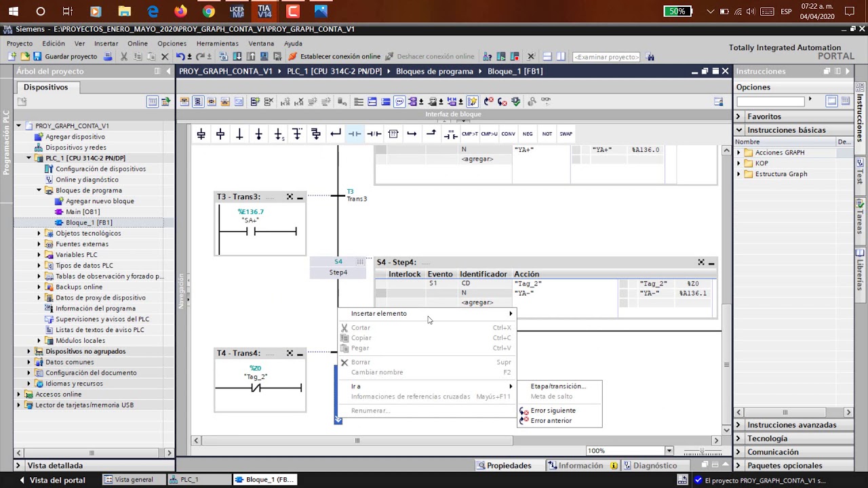Screen dimensions: 868x488
Task: Click the scissors cut icon in main toolbar
Action: tap(123, 57)
